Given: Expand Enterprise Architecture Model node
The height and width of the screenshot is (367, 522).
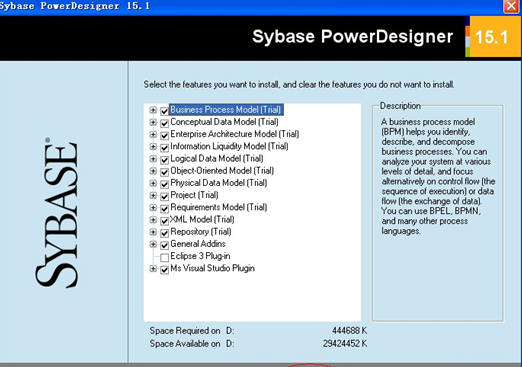Looking at the screenshot, I should (x=153, y=134).
